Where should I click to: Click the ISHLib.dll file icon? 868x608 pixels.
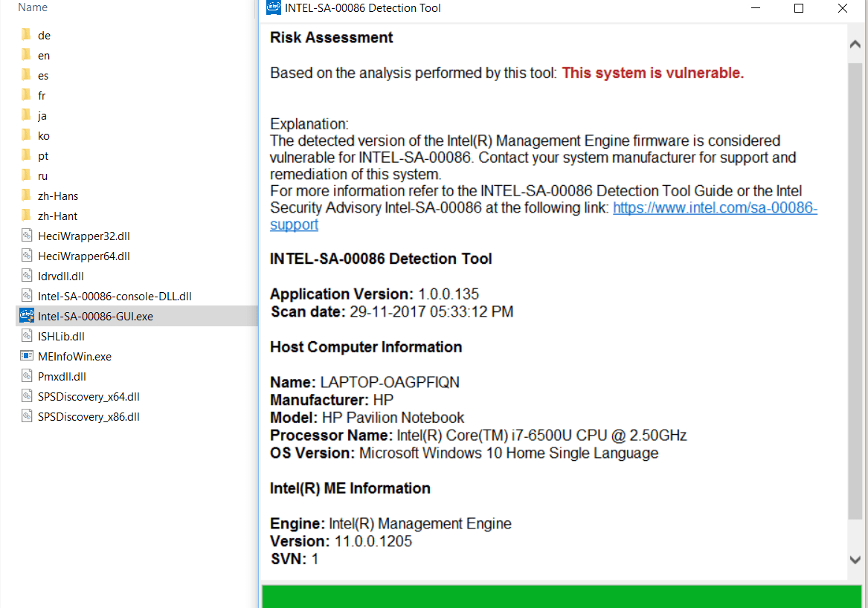[x=27, y=336]
